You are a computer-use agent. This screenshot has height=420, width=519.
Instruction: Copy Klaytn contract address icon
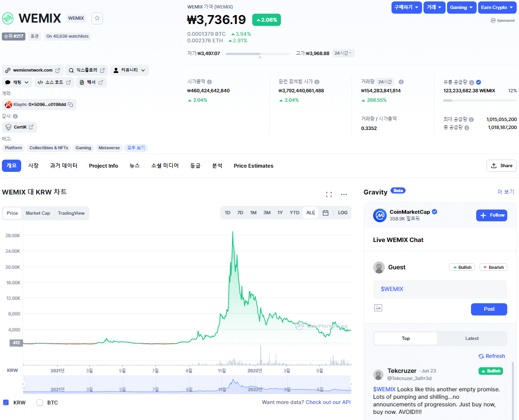(71, 105)
